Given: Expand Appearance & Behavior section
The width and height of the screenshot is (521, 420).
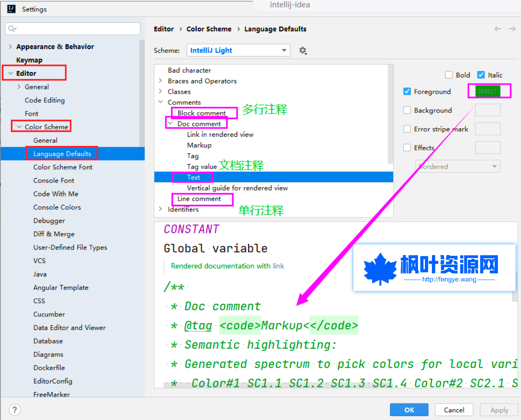Looking at the screenshot, I should pyautogui.click(x=10, y=47).
